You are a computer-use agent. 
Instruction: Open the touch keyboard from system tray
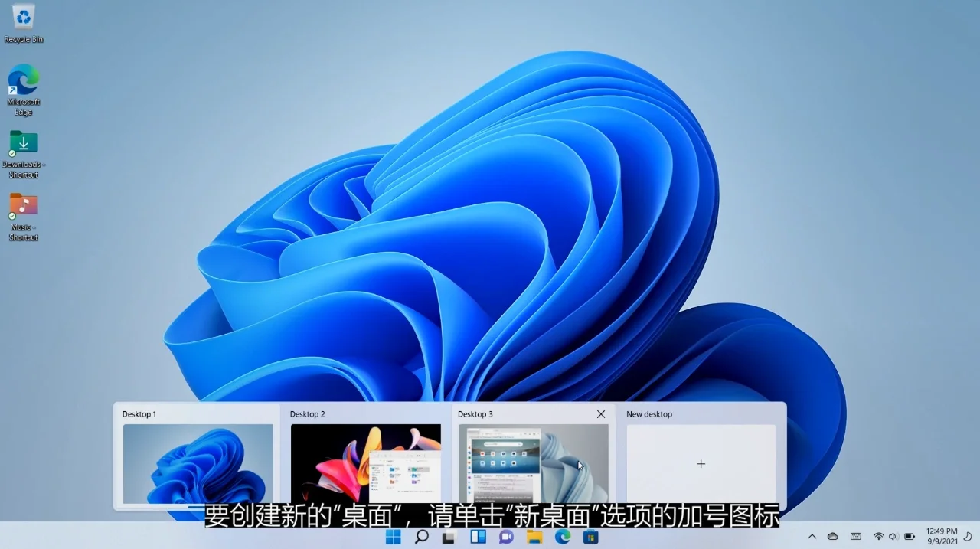click(x=855, y=537)
